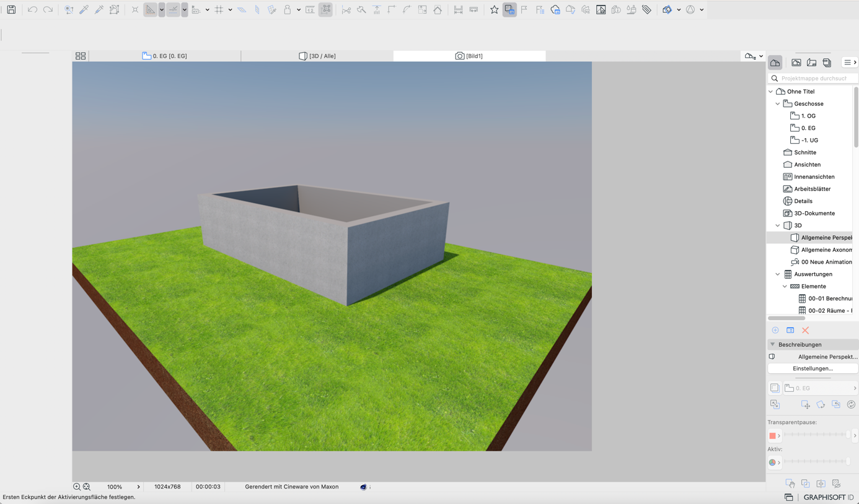Click the Aktiv intensity slider
The height and width of the screenshot is (504, 859).
click(817, 462)
